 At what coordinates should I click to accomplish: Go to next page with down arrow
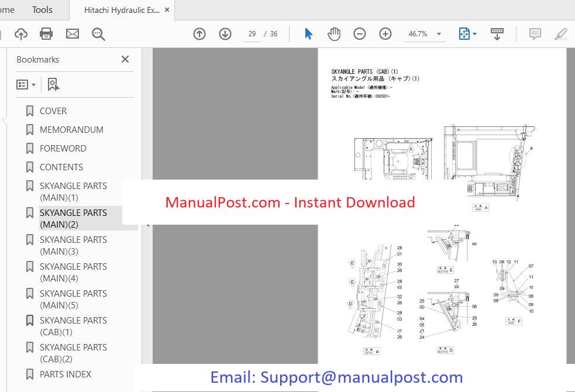pyautogui.click(x=225, y=34)
